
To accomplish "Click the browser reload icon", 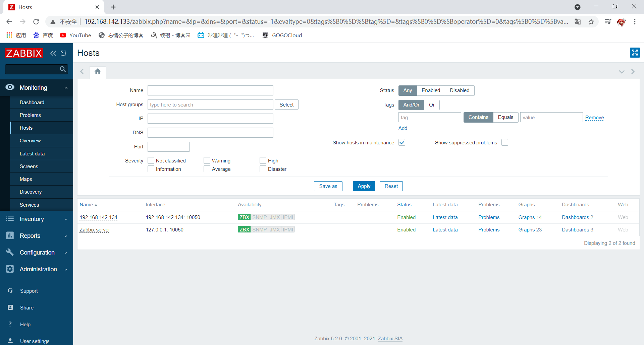I will pyautogui.click(x=36, y=21).
